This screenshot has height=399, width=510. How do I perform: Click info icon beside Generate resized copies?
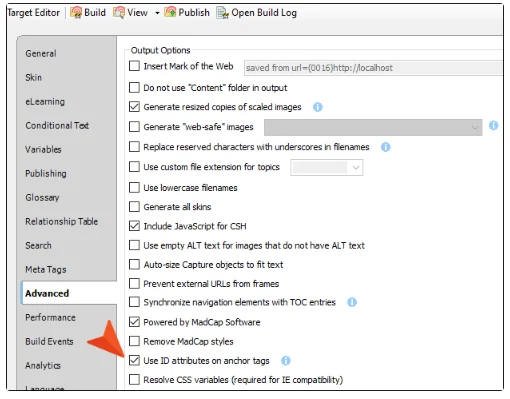click(x=318, y=107)
